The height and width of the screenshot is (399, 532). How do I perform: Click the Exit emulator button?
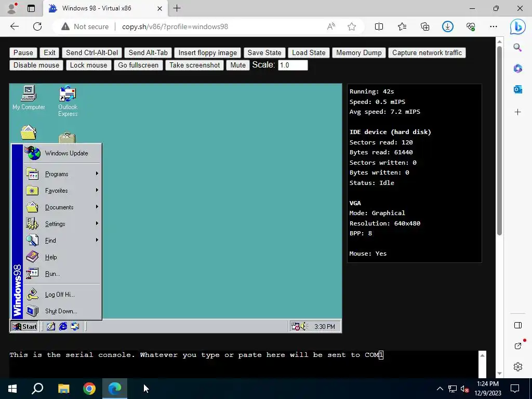[x=49, y=52]
